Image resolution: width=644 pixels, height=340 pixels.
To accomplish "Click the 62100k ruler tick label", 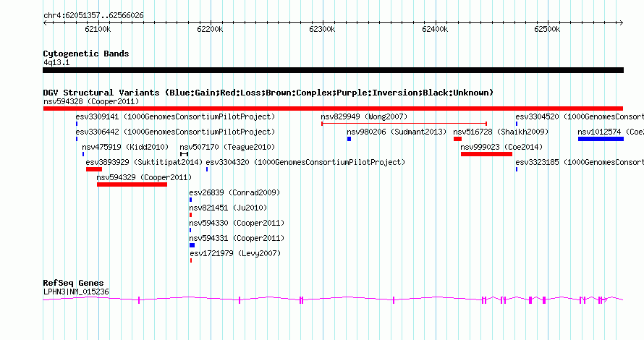I will click(98, 29).
